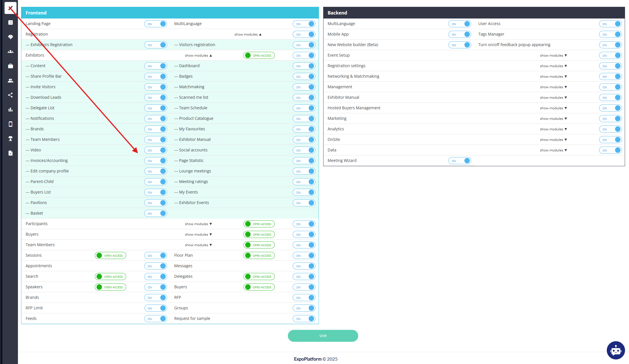Expand Networking & Matchmaking show modules
This screenshot has height=364, width=629.
[553, 77]
